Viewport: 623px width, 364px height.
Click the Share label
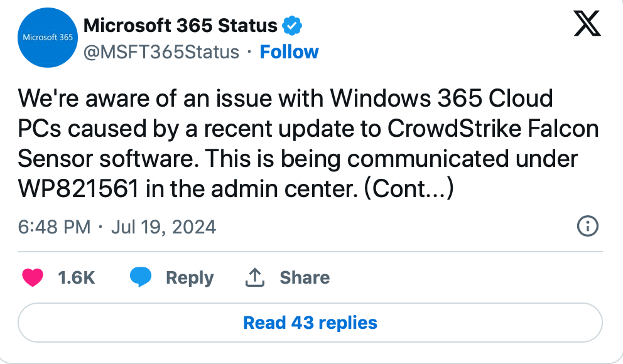(x=305, y=277)
